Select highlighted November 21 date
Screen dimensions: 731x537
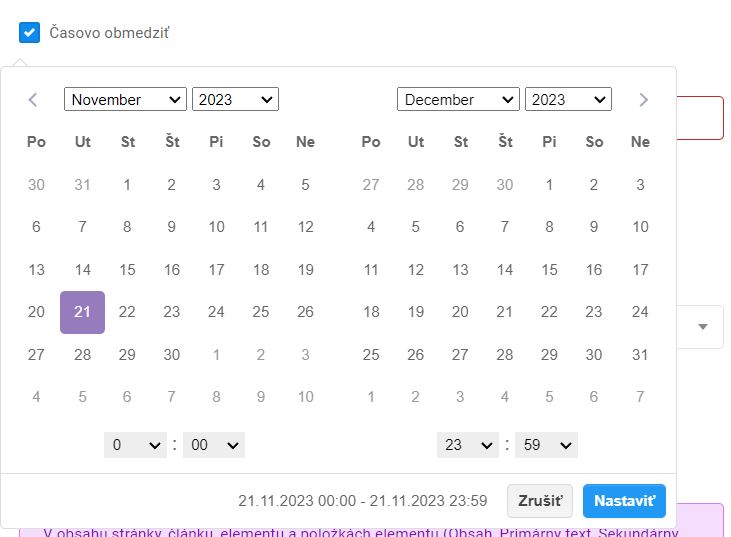coord(83,312)
